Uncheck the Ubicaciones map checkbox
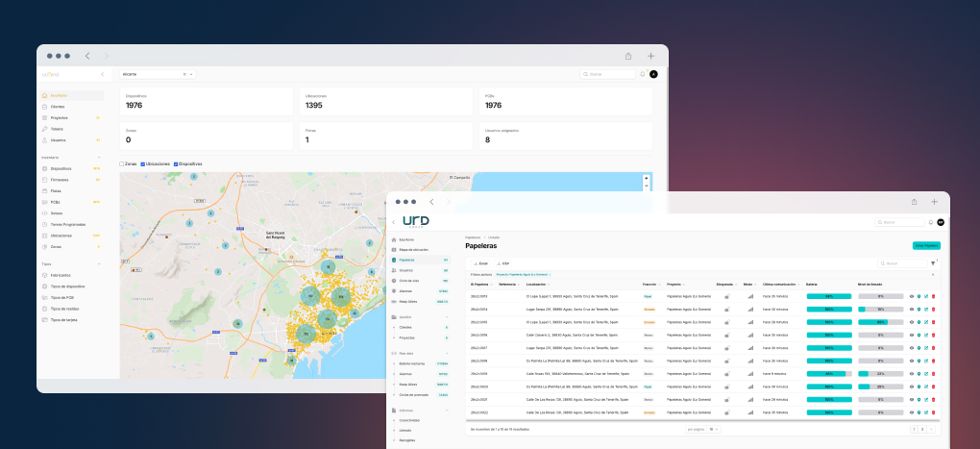This screenshot has width=980, height=449. coord(143,163)
